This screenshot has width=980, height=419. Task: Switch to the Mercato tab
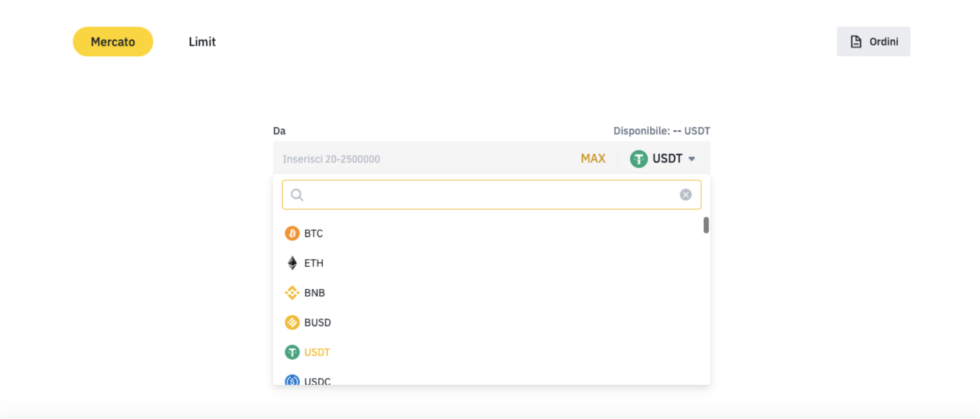coord(113,42)
